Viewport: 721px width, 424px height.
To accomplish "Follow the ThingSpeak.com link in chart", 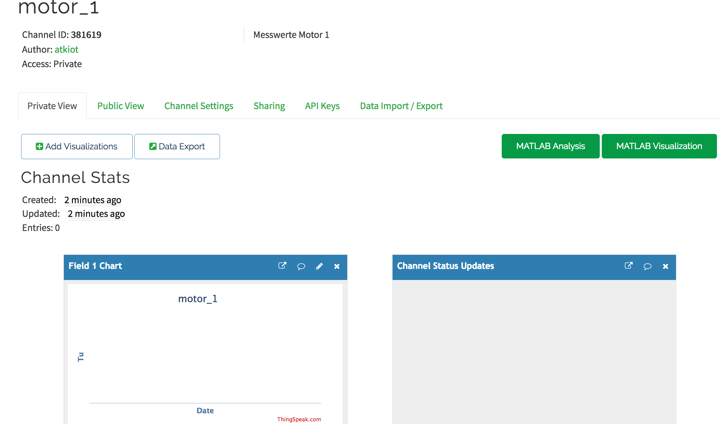I will pos(299,419).
